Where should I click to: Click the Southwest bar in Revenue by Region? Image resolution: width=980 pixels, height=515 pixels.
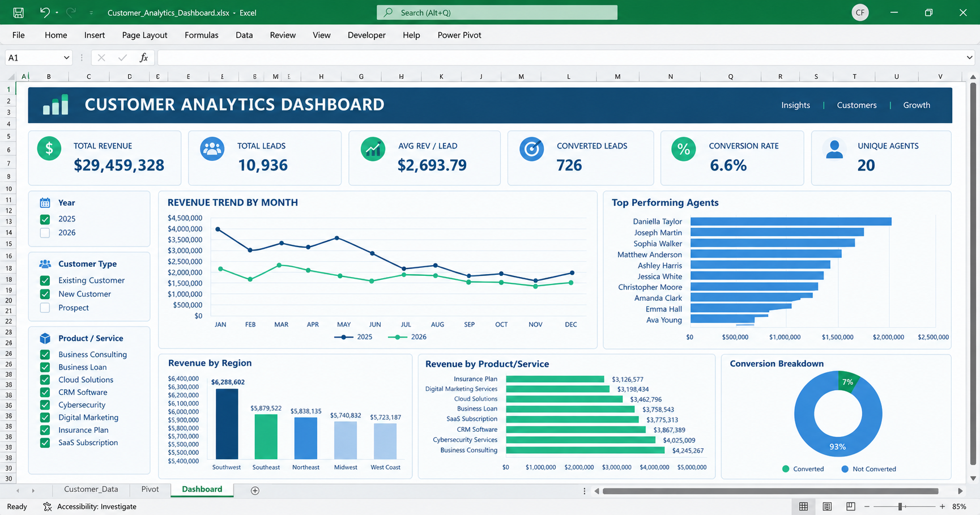click(227, 424)
